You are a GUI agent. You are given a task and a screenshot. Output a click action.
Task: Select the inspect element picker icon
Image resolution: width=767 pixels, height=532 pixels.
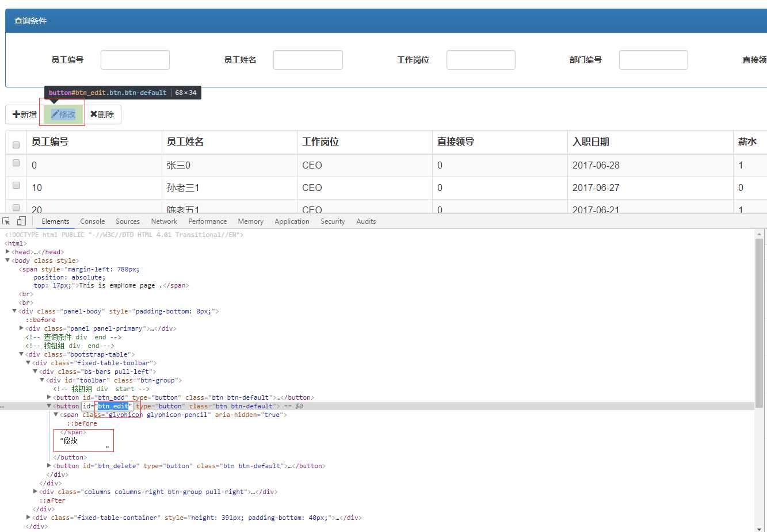coord(6,221)
